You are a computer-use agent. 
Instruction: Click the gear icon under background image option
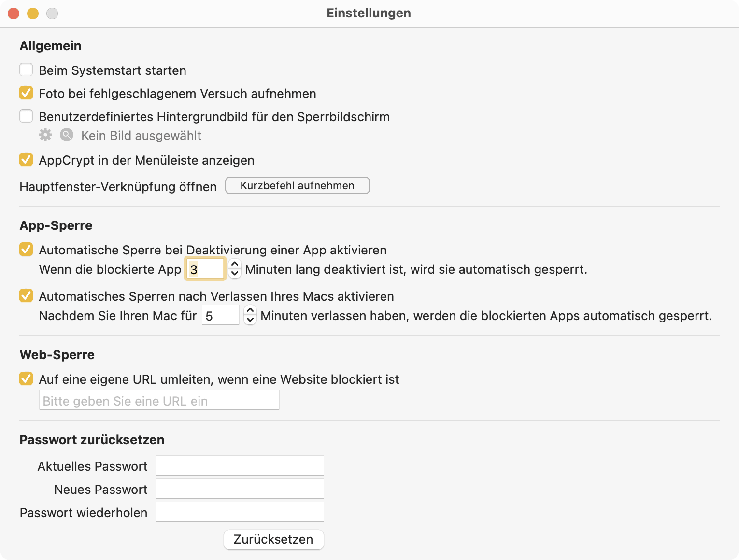[45, 135]
